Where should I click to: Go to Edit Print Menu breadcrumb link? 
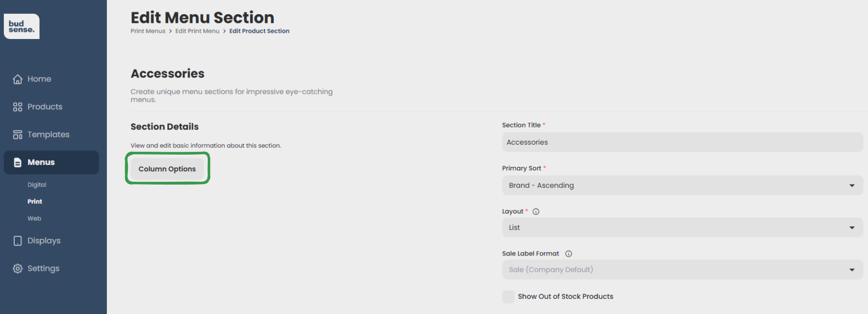197,31
